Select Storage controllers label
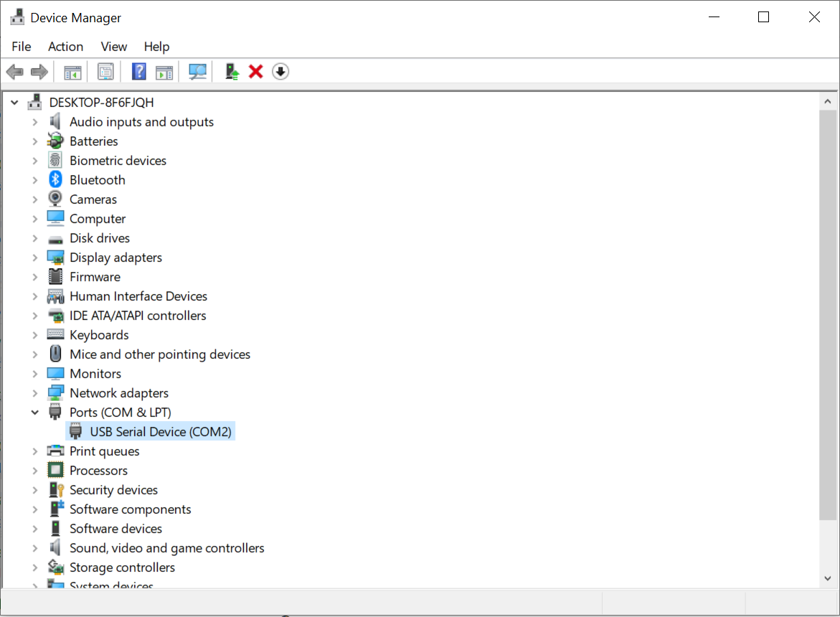This screenshot has height=617, width=840. [x=122, y=567]
